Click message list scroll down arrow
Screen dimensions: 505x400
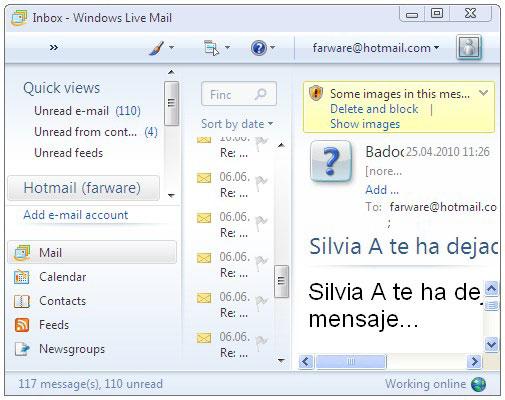click(x=281, y=360)
